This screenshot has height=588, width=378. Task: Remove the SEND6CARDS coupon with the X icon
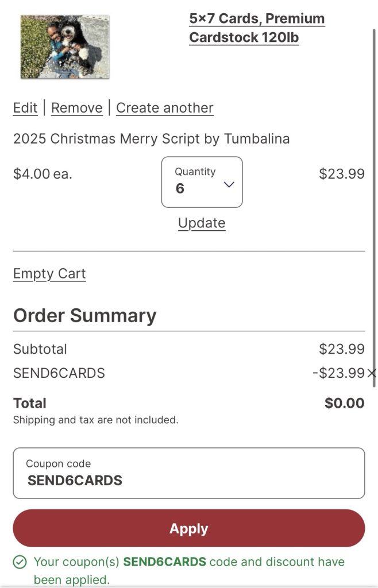click(x=372, y=373)
